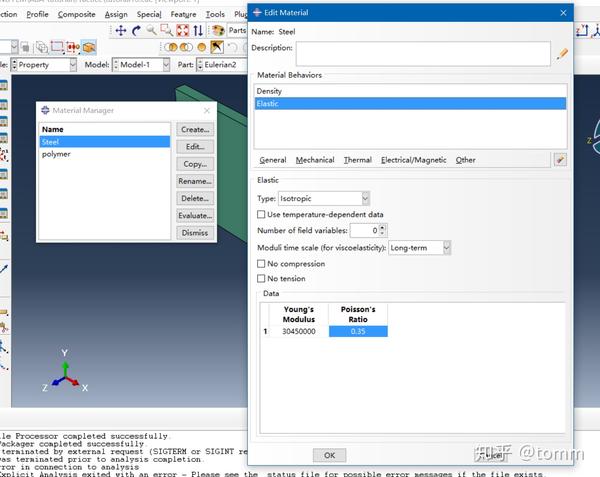The width and height of the screenshot is (600, 477).
Task: Decrease Number of field variables
Action: tap(382, 233)
